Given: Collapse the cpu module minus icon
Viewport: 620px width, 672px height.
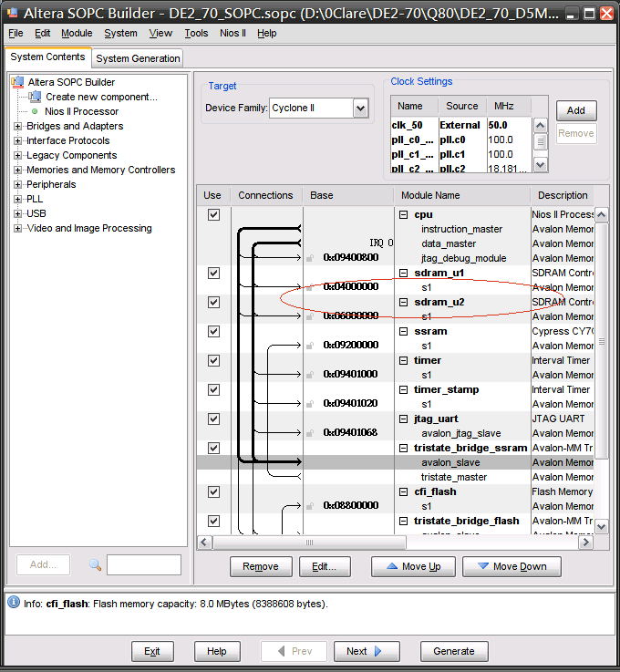Looking at the screenshot, I should click(404, 215).
